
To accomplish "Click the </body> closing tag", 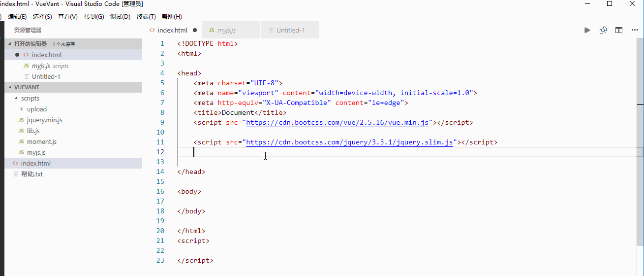I will point(191,211).
